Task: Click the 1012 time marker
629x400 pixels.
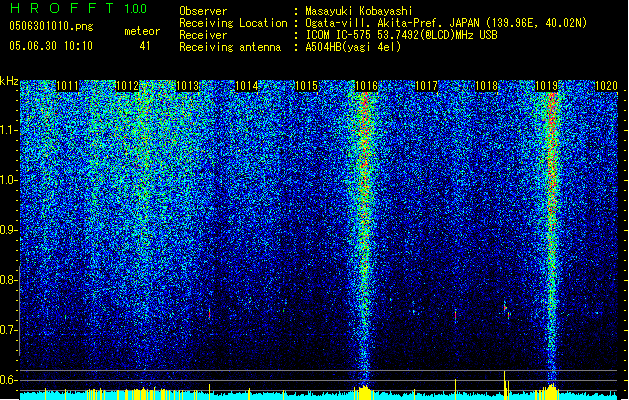Action: (x=128, y=86)
